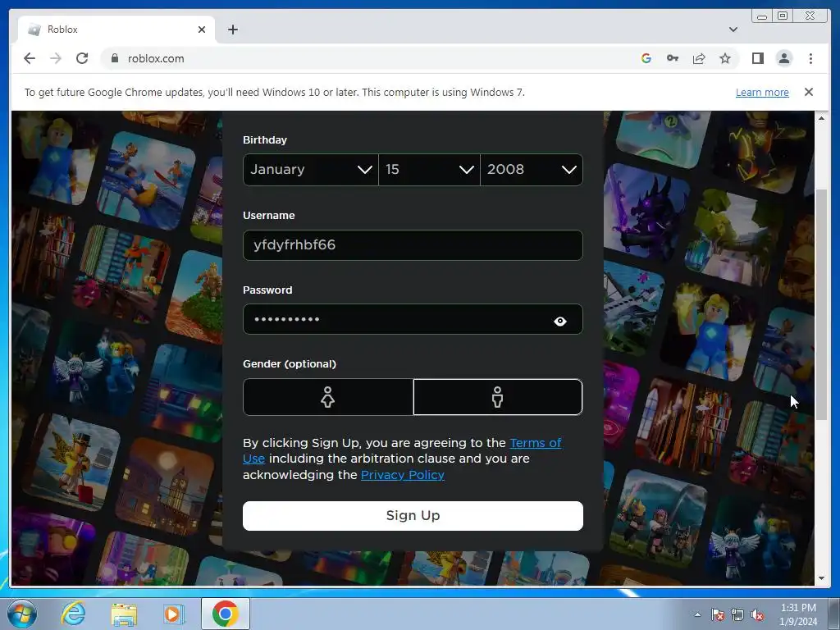Image resolution: width=840 pixels, height=630 pixels.
Task: Close the Chrome window
Action: pyautogui.click(x=810, y=16)
